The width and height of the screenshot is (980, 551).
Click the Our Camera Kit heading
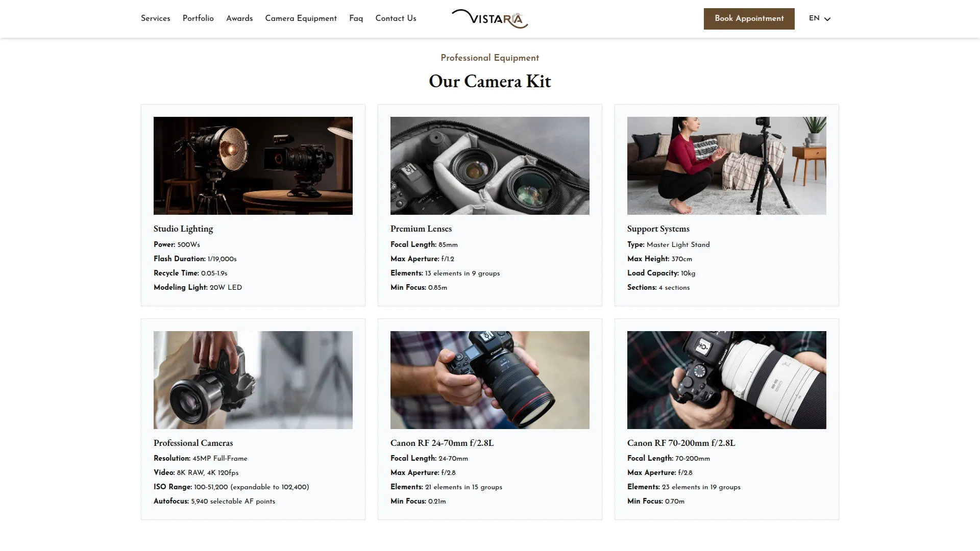pyautogui.click(x=490, y=81)
